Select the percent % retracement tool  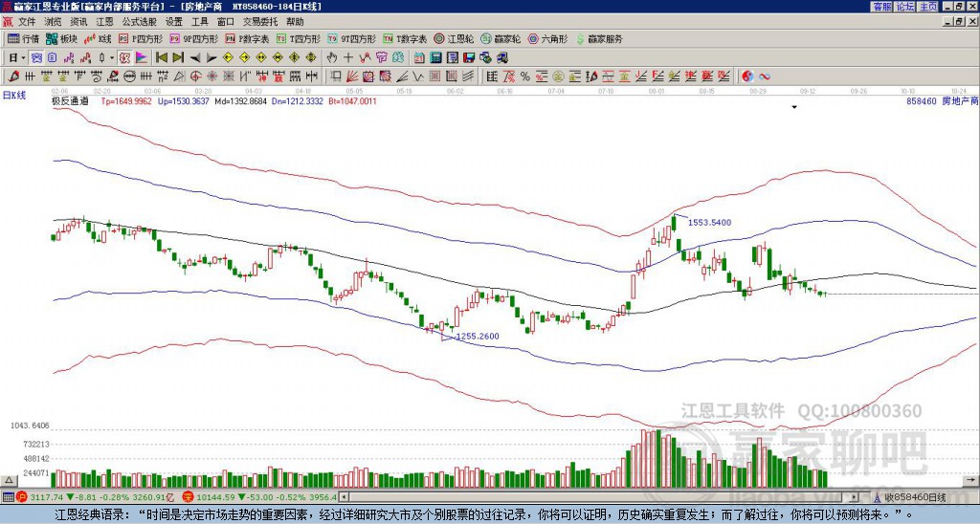click(525, 76)
